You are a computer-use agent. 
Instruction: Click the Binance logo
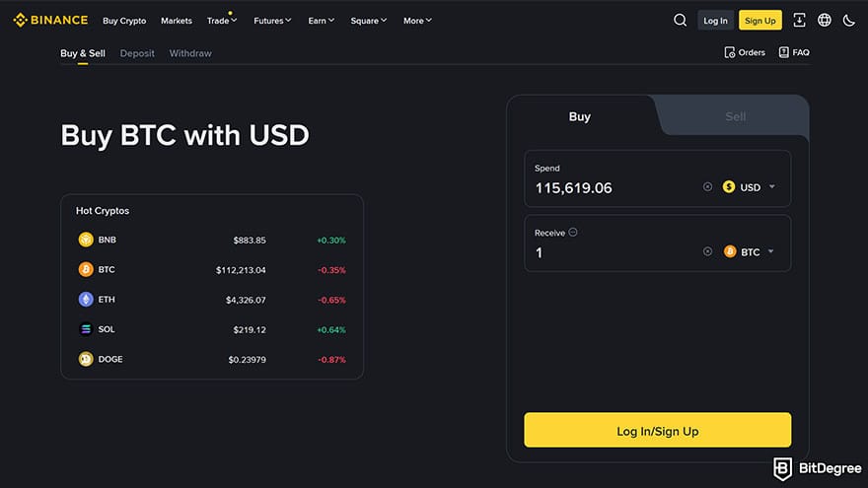point(50,20)
